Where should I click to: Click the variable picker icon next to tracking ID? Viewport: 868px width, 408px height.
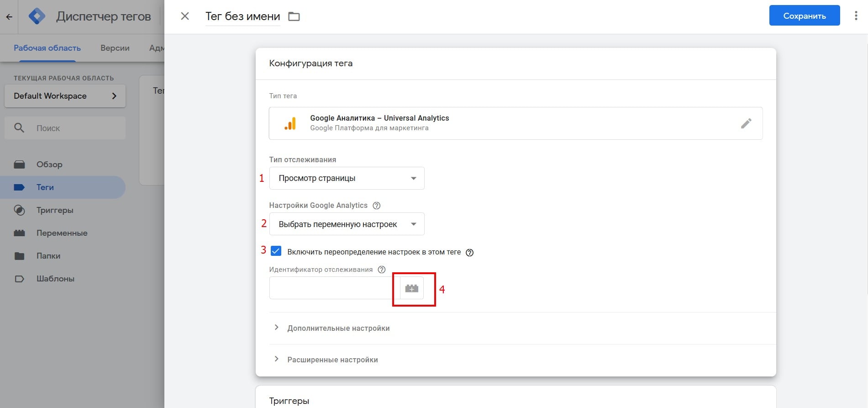point(411,288)
